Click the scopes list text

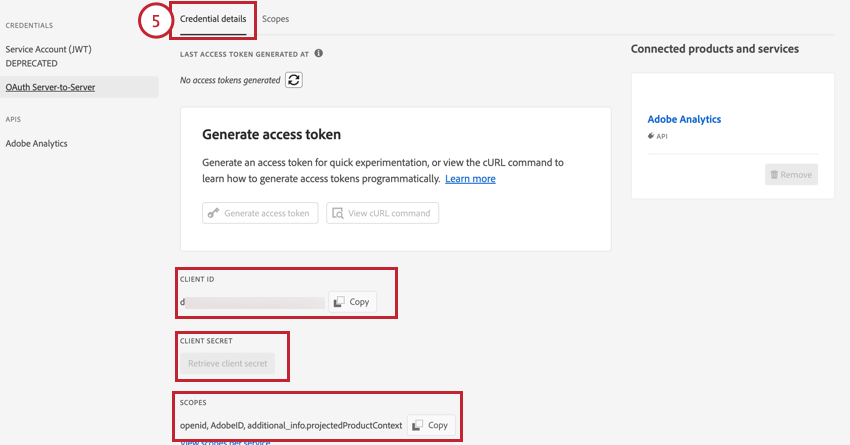[x=291, y=425]
